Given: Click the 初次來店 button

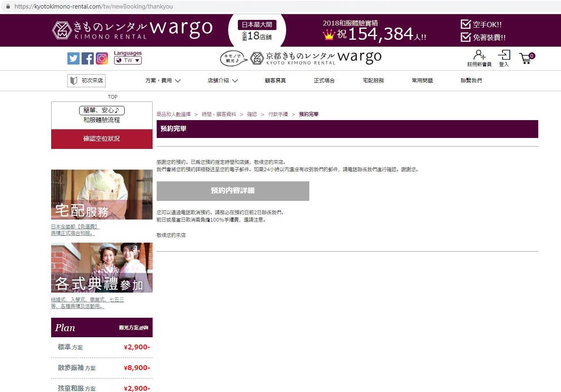Looking at the screenshot, I should [86, 80].
